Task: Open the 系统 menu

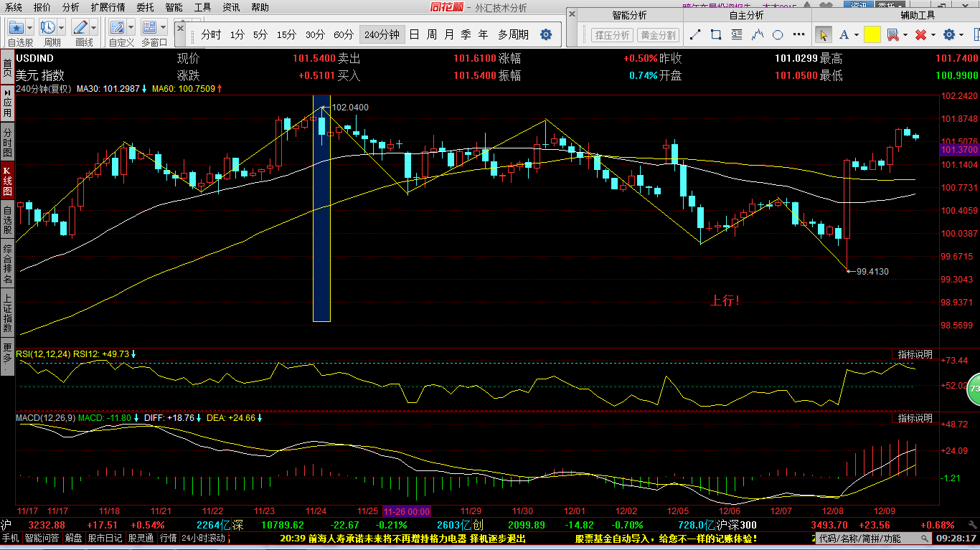Action: [13, 7]
